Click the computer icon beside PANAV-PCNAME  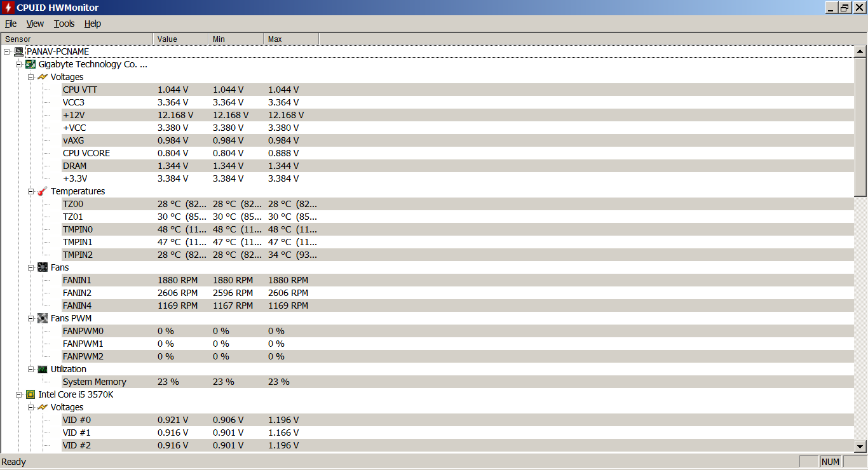19,51
